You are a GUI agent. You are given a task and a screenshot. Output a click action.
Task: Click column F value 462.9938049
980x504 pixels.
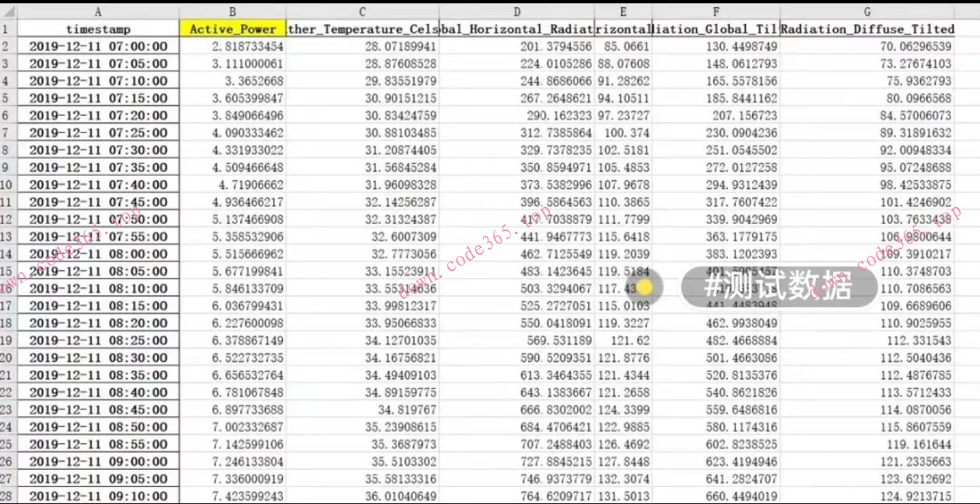(716, 323)
